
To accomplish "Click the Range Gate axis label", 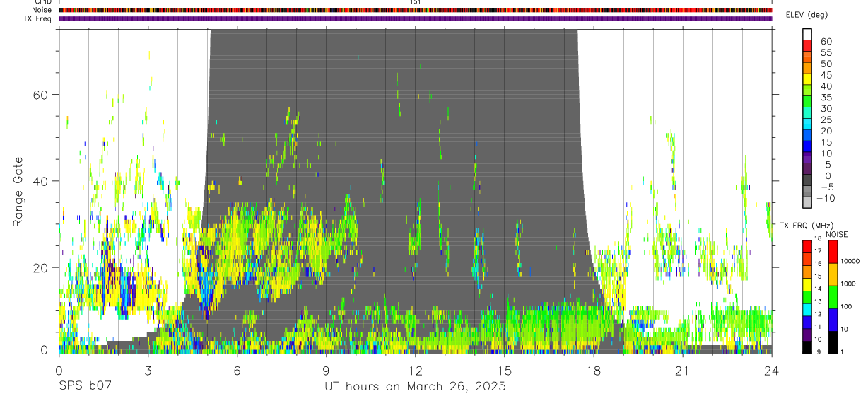I will [x=19, y=192].
